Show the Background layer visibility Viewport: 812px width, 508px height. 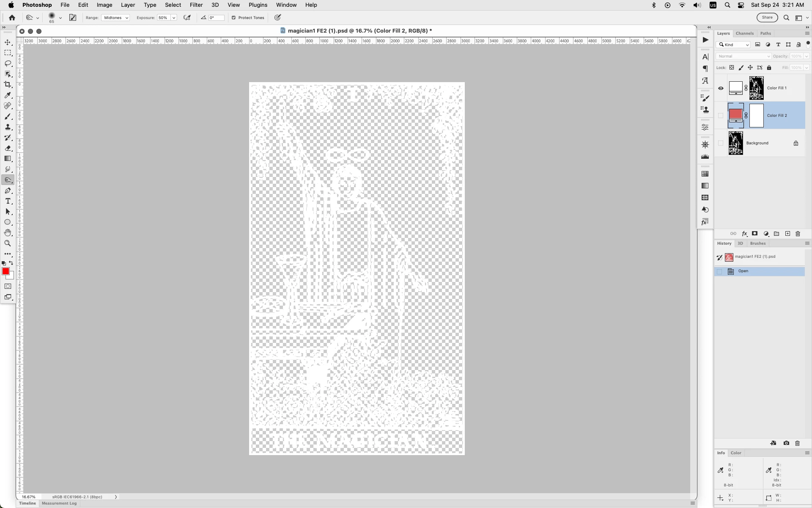pyautogui.click(x=721, y=143)
